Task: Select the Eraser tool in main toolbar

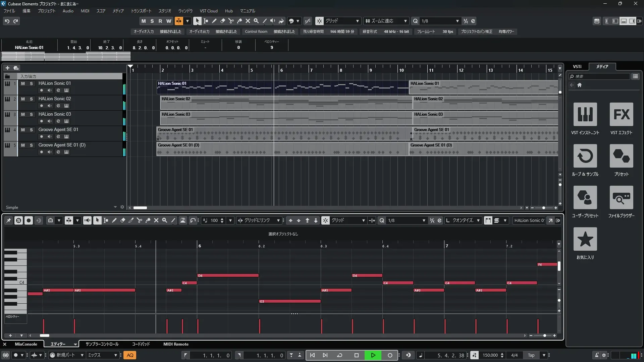Action: (x=222, y=21)
